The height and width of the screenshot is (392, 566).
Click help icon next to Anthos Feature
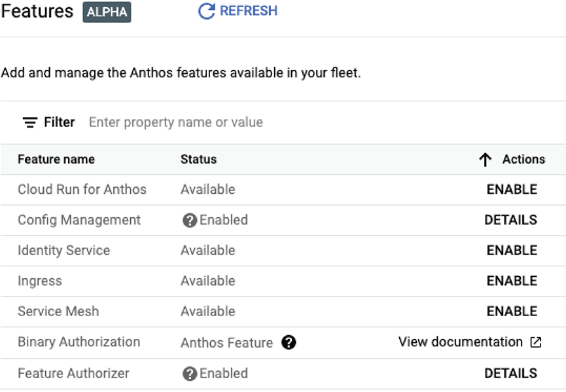[x=289, y=342]
